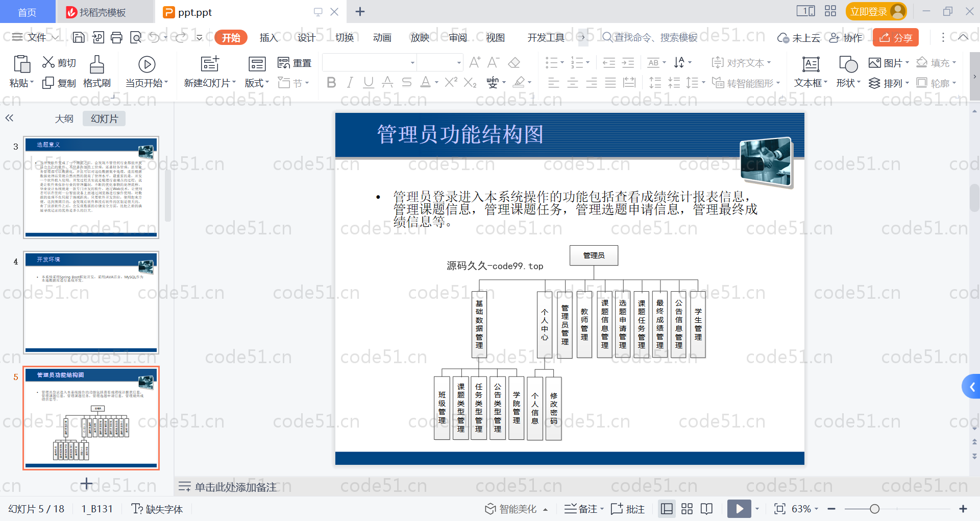Switch to reading view icon
The image size is (980, 521).
click(x=707, y=509)
